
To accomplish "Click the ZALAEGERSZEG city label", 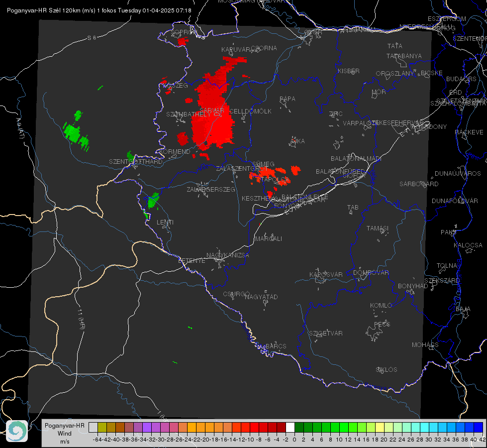I will click(x=210, y=189).
